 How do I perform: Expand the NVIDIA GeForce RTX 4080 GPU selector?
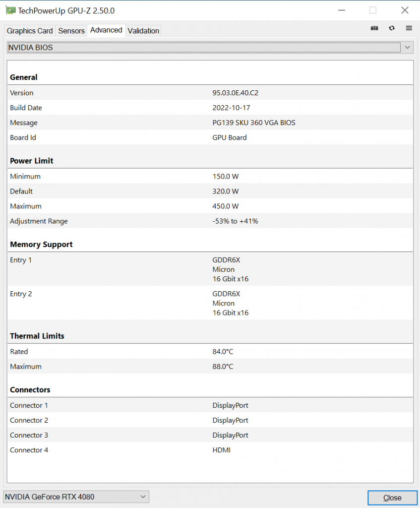coord(76,497)
